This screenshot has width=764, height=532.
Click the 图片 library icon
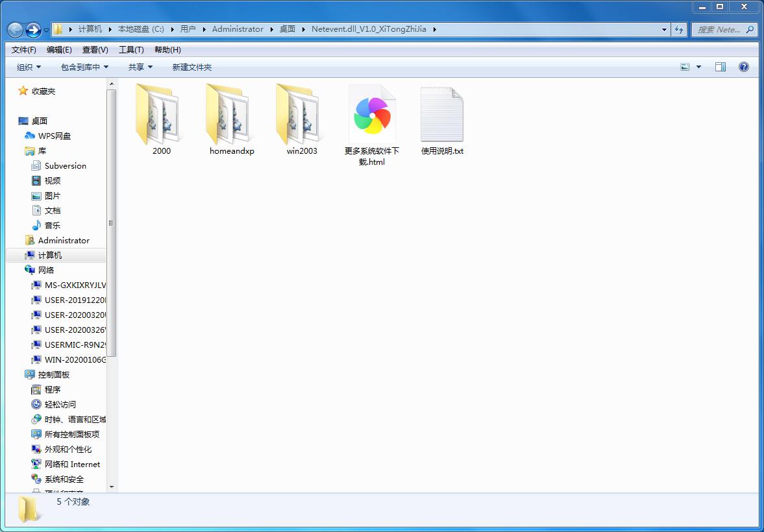(36, 196)
